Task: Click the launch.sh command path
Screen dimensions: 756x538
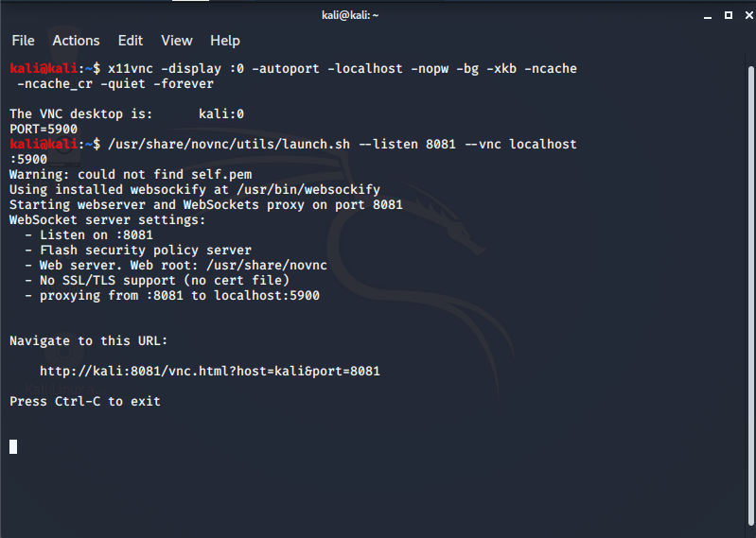Action: click(229, 144)
